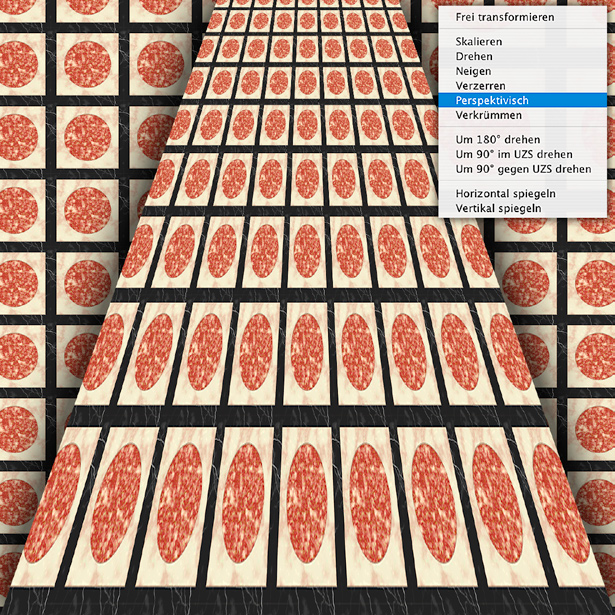The width and height of the screenshot is (615, 615).
Task: Pick the Neigen option
Action: tap(522, 71)
